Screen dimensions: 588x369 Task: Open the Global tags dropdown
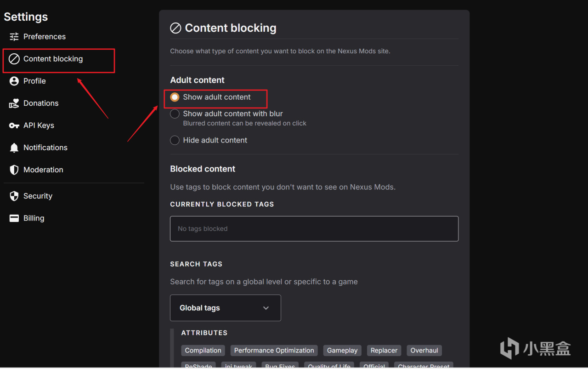[x=225, y=308]
